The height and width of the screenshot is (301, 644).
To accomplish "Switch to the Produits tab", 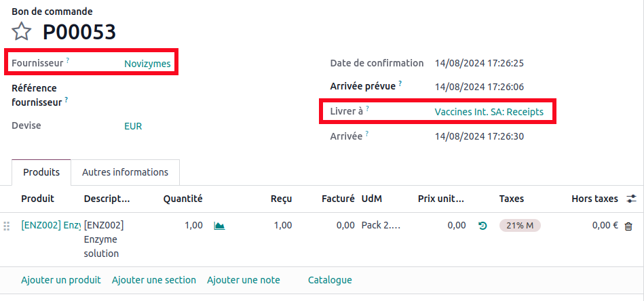I will click(x=41, y=172).
